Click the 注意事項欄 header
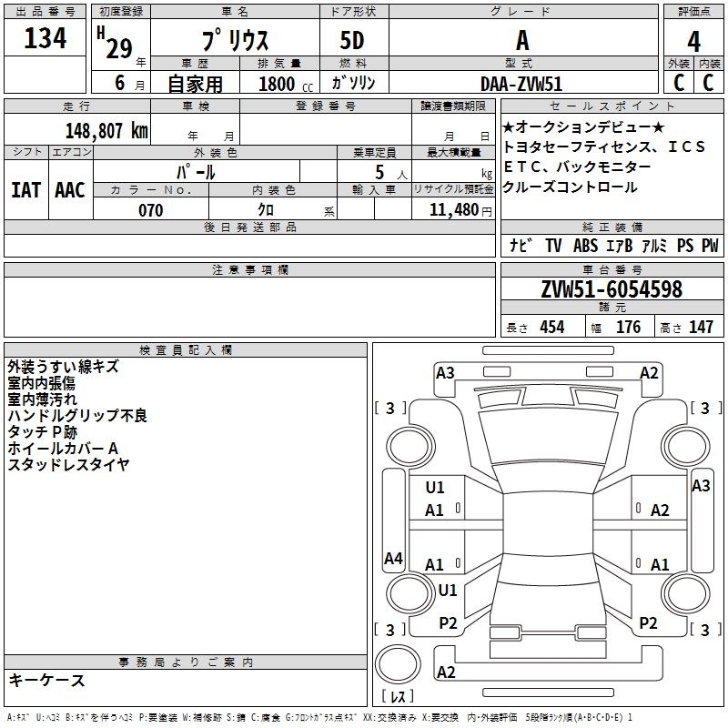728x728 pixels. (250, 269)
